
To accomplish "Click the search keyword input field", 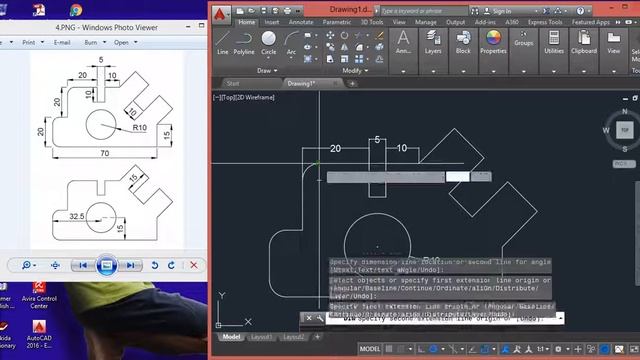I will click(424, 11).
